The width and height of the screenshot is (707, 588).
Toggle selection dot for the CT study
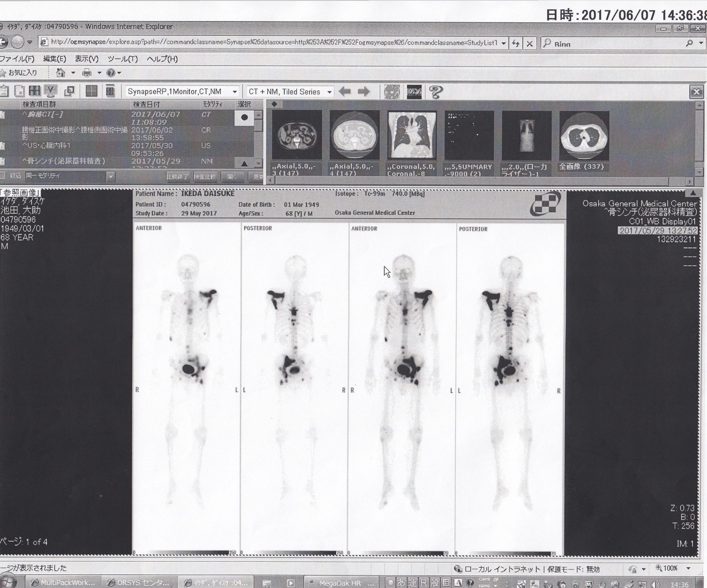coord(244,118)
